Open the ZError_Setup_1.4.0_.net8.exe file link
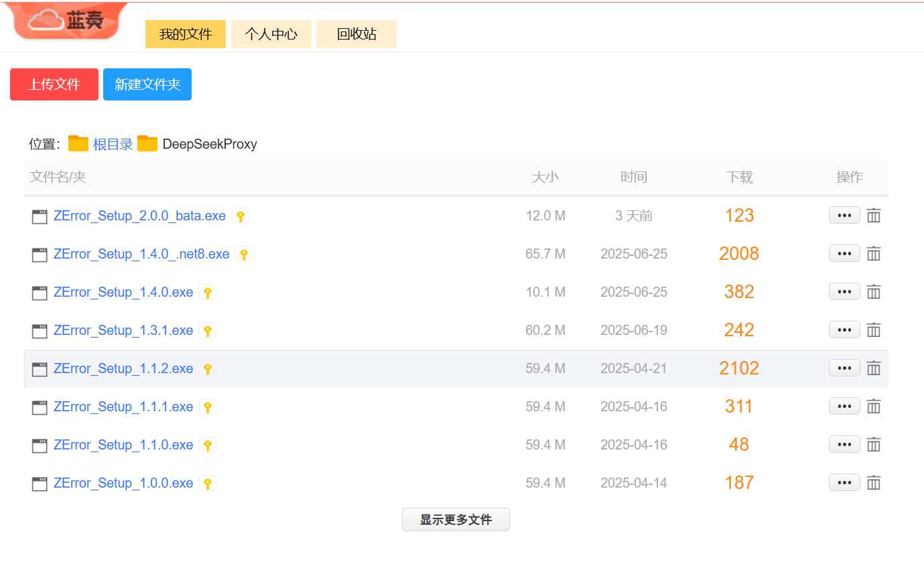924x568 pixels. pos(141,255)
